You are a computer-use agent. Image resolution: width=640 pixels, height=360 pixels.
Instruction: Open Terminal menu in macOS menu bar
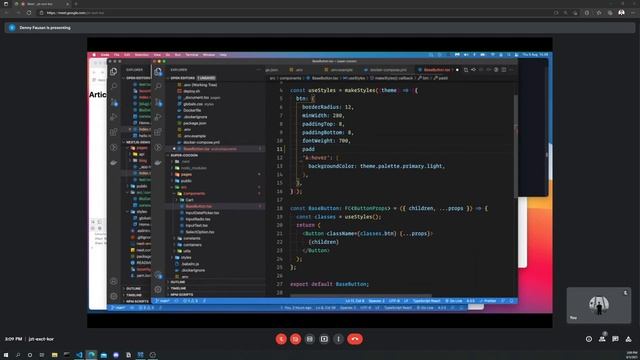[192, 55]
